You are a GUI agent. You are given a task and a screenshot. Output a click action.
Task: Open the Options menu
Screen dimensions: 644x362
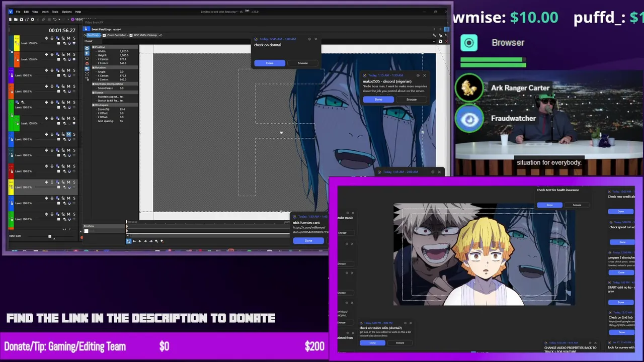(x=67, y=12)
